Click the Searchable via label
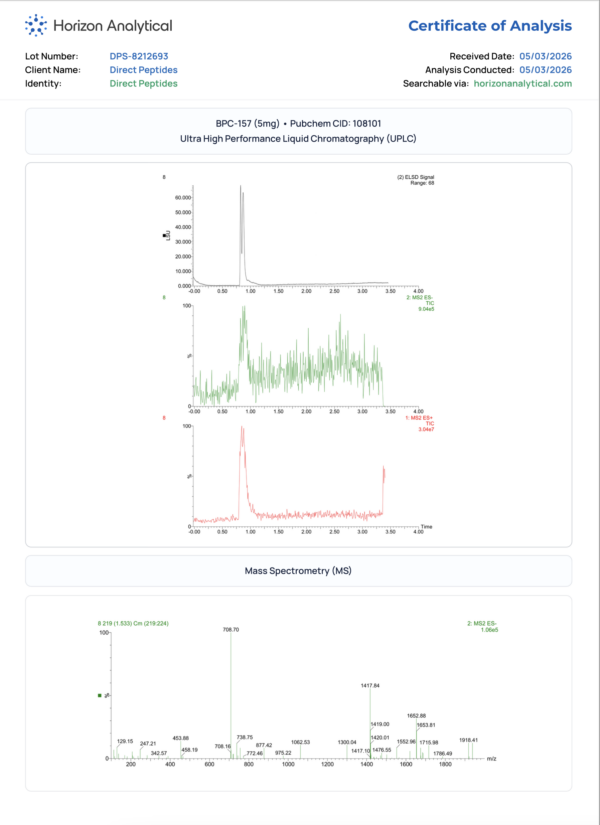Image resolution: width=600 pixels, height=825 pixels. pyautogui.click(x=436, y=84)
